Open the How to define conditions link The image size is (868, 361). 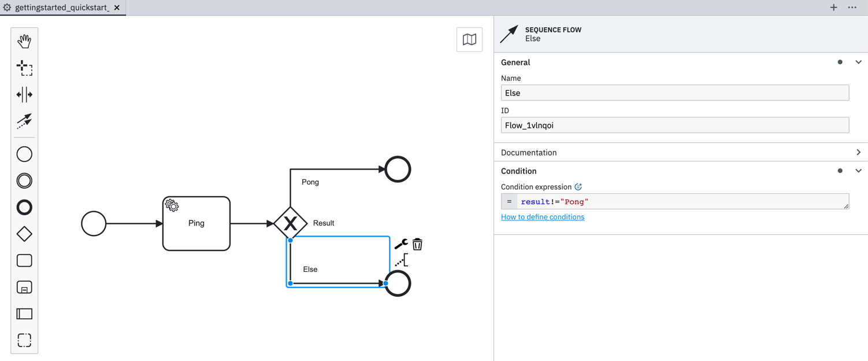point(542,216)
